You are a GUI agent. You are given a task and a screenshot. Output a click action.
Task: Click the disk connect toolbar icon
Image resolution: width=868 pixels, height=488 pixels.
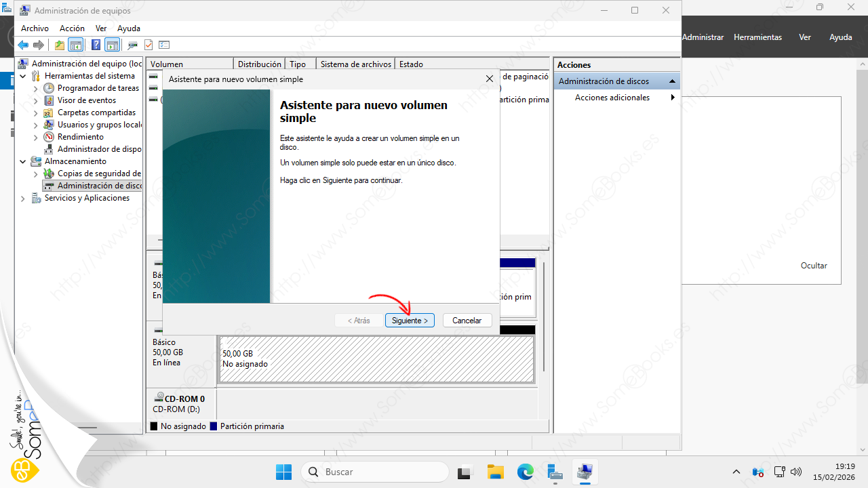pos(132,45)
